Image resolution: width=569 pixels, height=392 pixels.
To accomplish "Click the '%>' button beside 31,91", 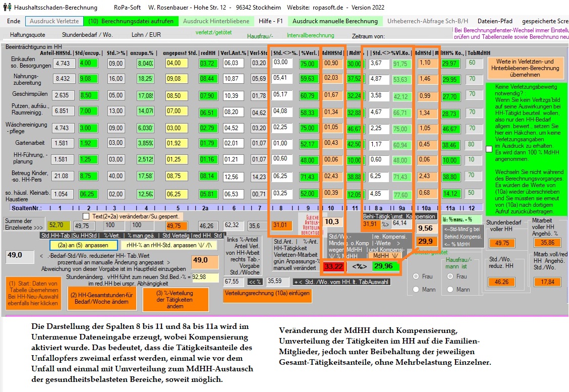I will (385, 223).
